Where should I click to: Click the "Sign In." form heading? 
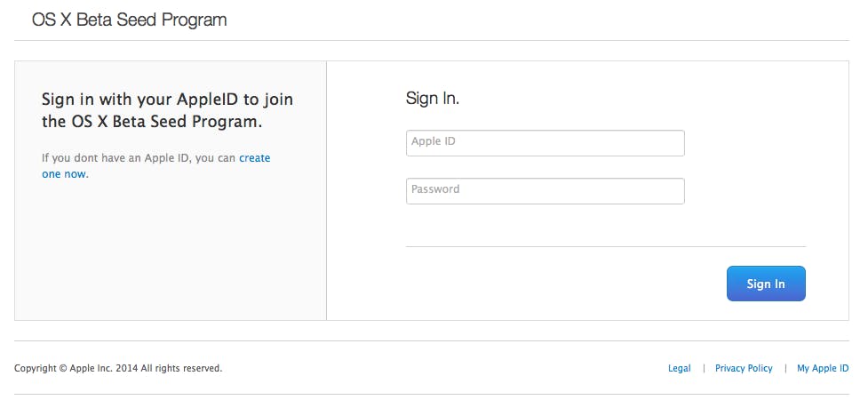click(x=433, y=99)
